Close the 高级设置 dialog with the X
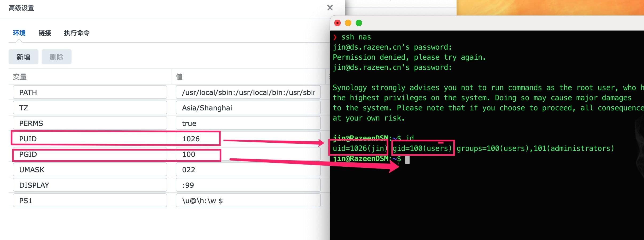644x240 pixels. (330, 8)
